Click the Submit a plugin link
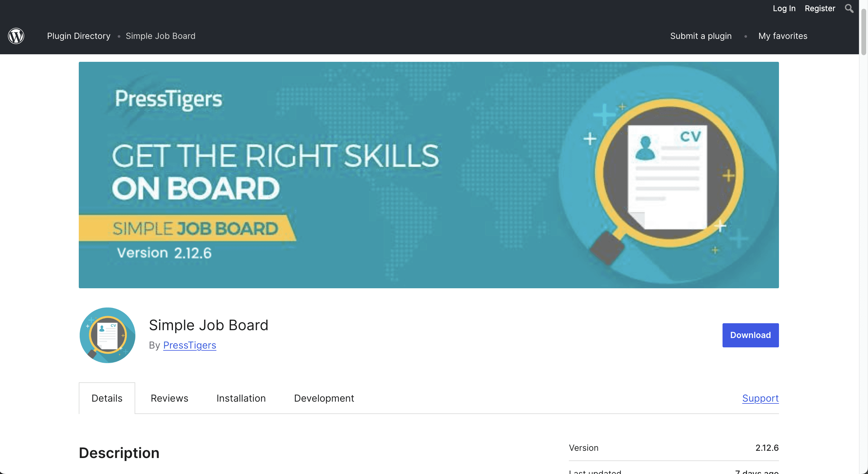868x474 pixels. [701, 36]
